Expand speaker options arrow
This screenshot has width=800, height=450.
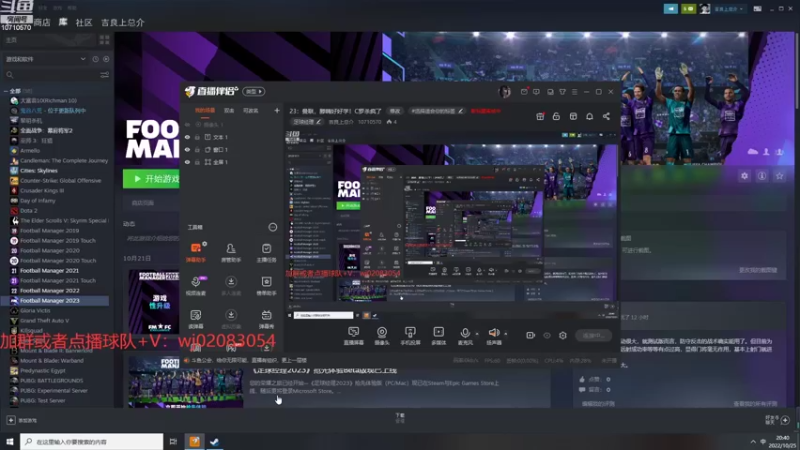coord(506,334)
